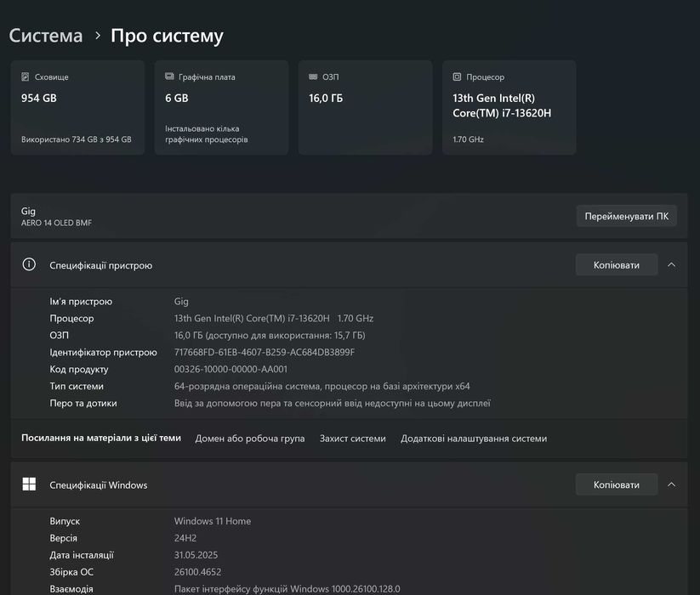Click Перо та дотики value text
The width and height of the screenshot is (700, 595).
[x=333, y=403]
